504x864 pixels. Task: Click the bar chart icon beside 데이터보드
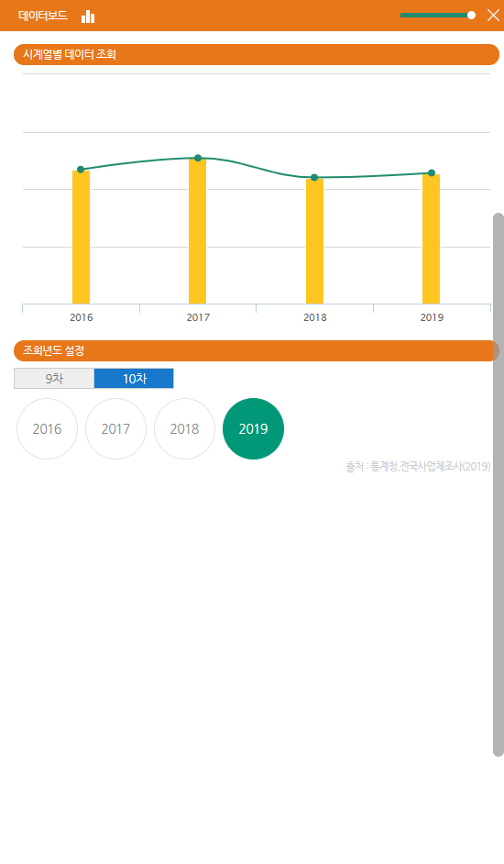pyautogui.click(x=88, y=17)
